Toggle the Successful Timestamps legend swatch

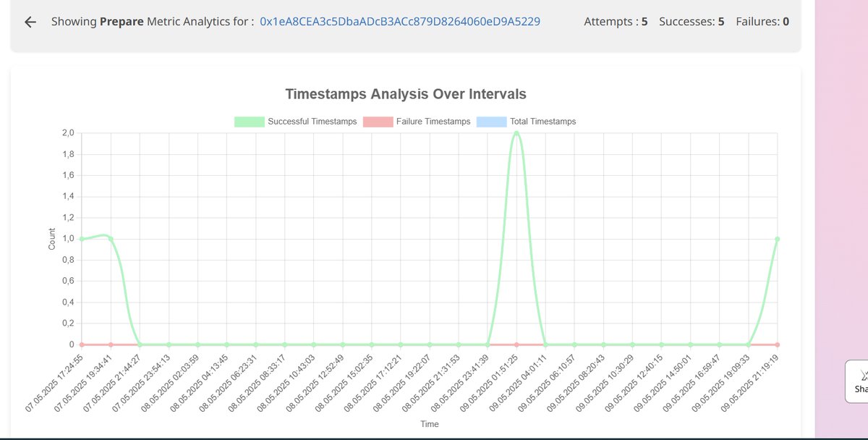(x=249, y=122)
